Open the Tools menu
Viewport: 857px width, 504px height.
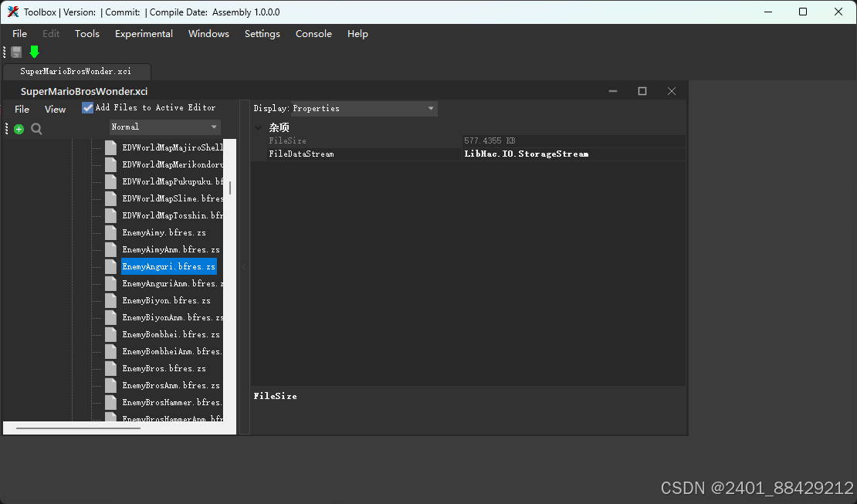(x=87, y=34)
